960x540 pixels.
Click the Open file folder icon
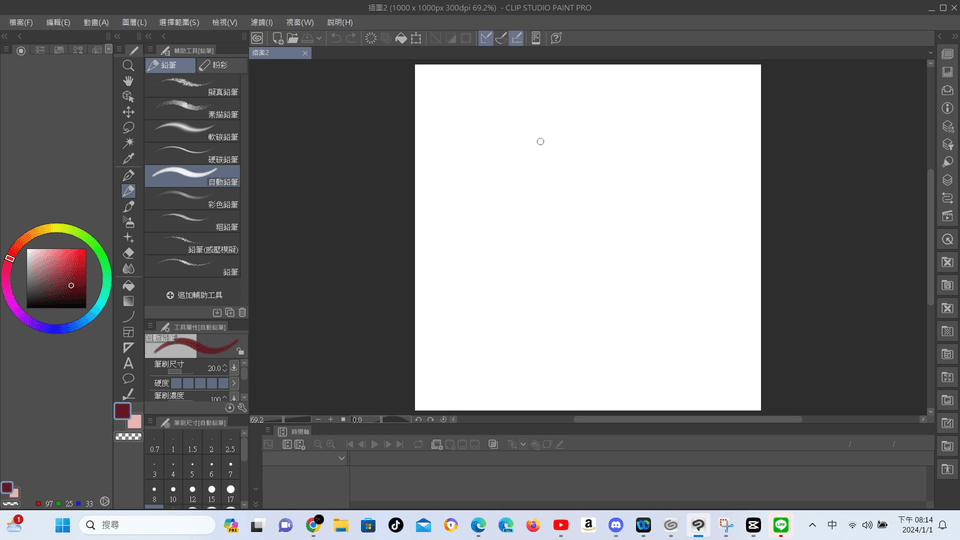[x=293, y=38]
